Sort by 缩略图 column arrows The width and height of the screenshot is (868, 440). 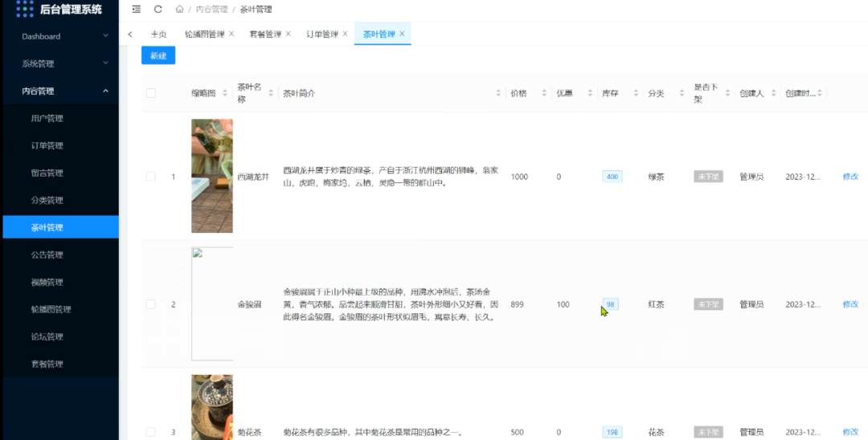pyautogui.click(x=225, y=93)
